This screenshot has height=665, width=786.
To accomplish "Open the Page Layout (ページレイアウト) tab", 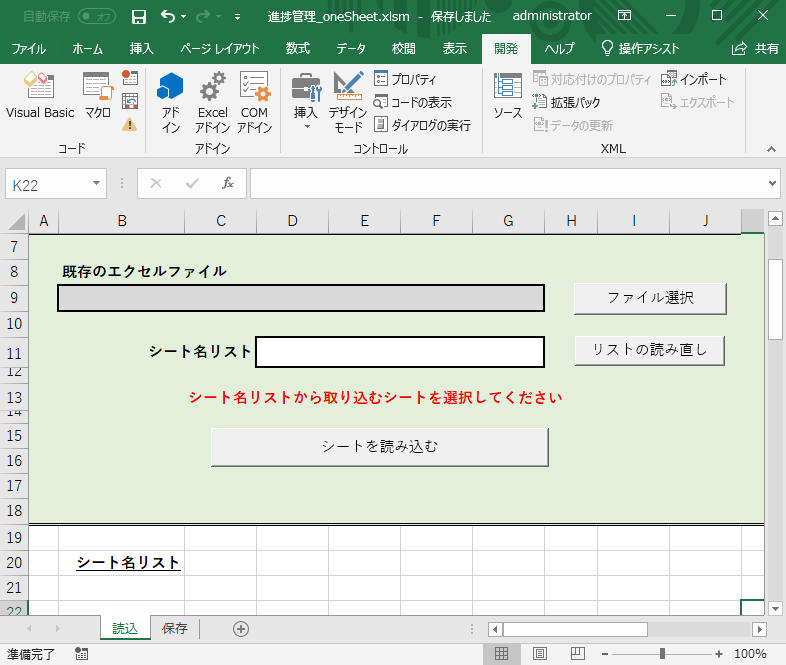I will click(220, 49).
